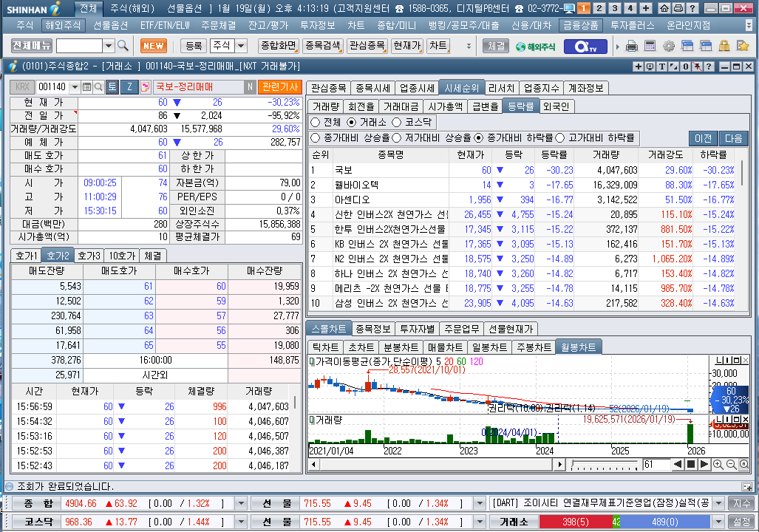Click the 다음 button in the ranking panel
The width and height of the screenshot is (759, 532).
[734, 138]
